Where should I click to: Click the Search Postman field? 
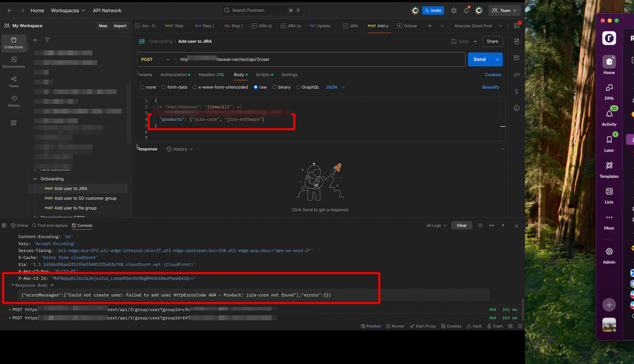[x=262, y=11]
